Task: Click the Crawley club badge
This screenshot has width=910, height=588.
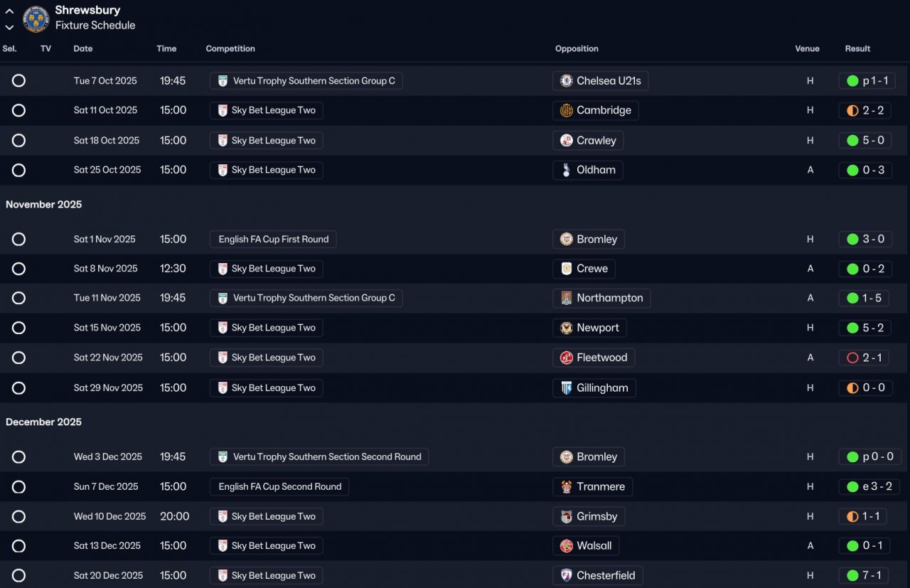Action: coord(567,141)
